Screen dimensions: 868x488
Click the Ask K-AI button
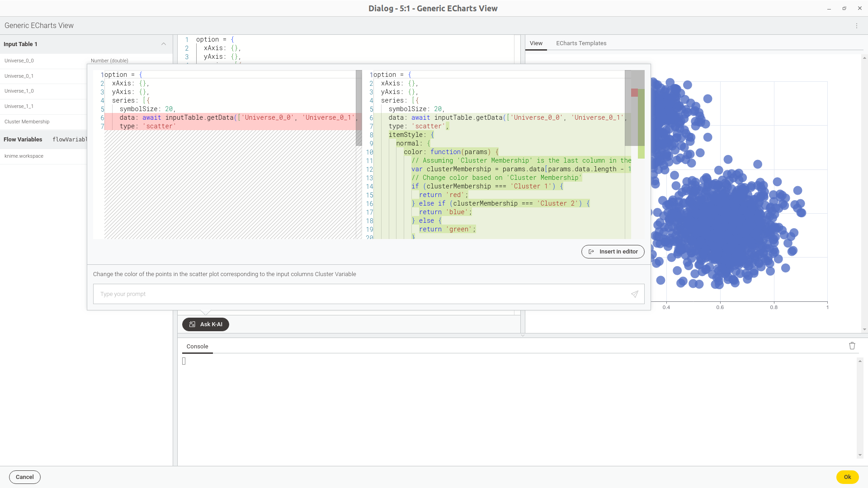click(x=205, y=324)
